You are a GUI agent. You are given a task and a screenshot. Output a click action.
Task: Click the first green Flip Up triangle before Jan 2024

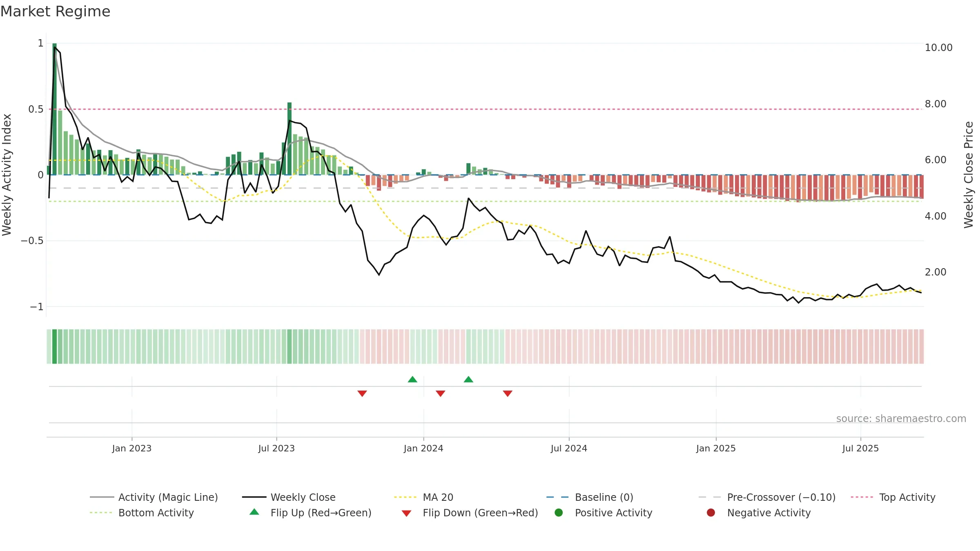pos(412,379)
